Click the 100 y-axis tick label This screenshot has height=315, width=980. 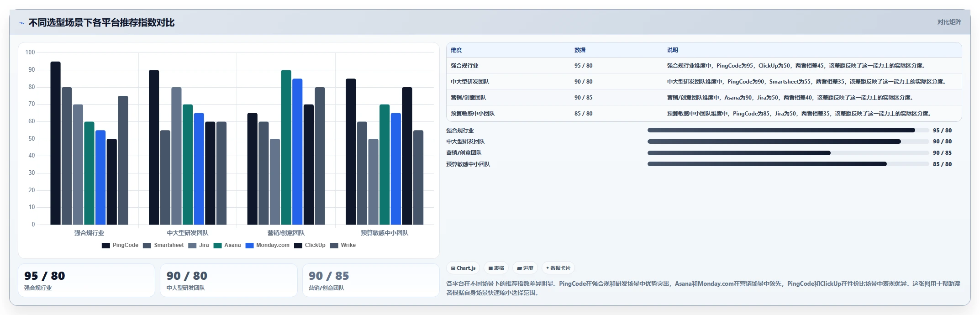(30, 52)
